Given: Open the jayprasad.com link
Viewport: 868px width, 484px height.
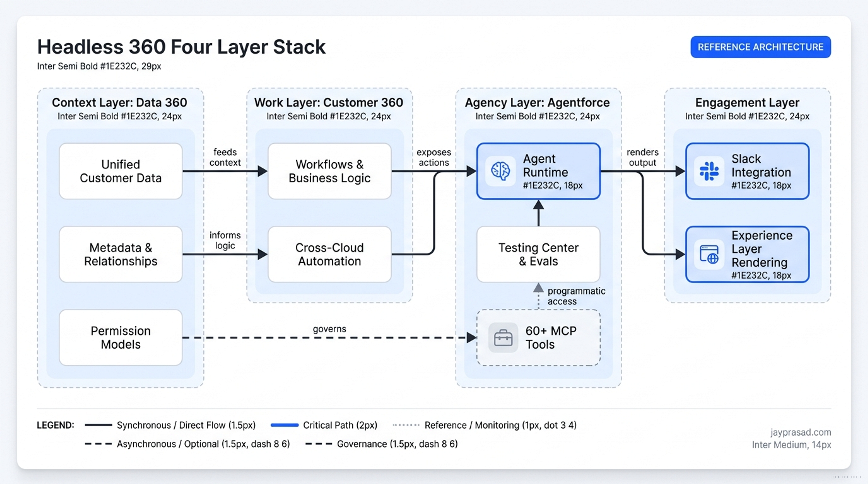Looking at the screenshot, I should tap(801, 432).
